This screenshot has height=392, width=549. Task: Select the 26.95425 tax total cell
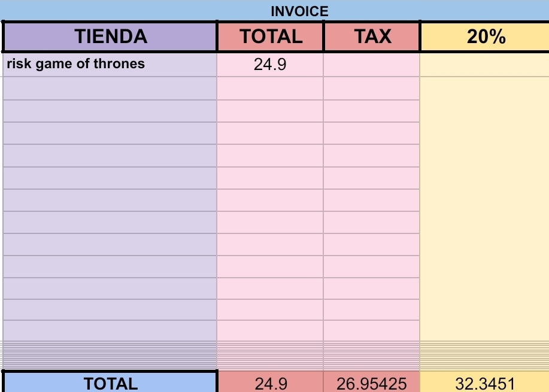(372, 384)
